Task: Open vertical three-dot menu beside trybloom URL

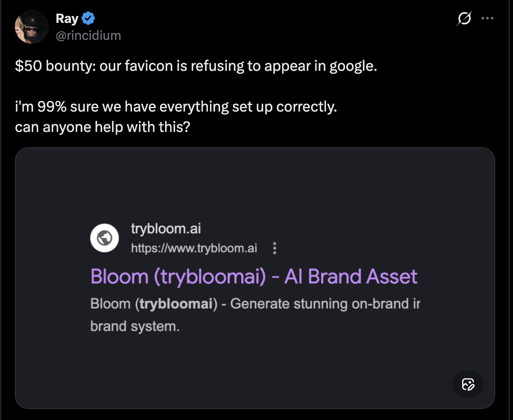Action: pos(275,248)
